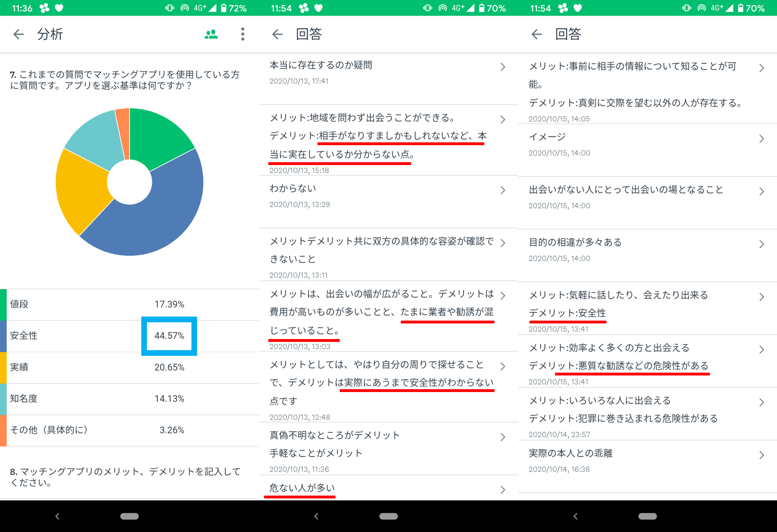Screen dimensions: 777x532
Task: Tap back arrow on right 回答 screen
Action: click(x=537, y=34)
